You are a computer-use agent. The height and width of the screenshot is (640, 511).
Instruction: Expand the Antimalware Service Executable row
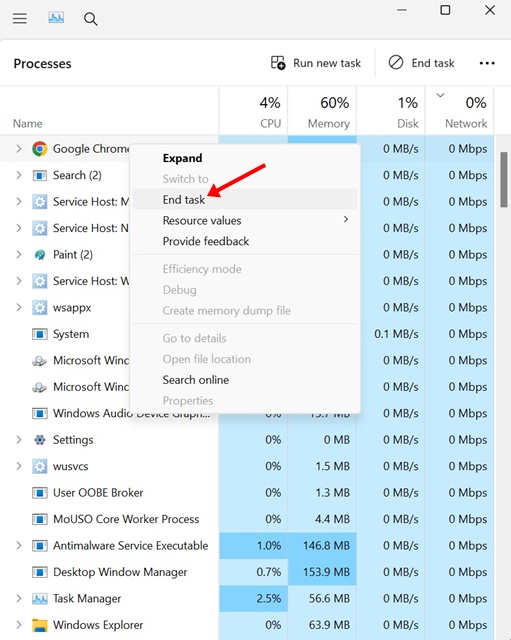(x=19, y=545)
